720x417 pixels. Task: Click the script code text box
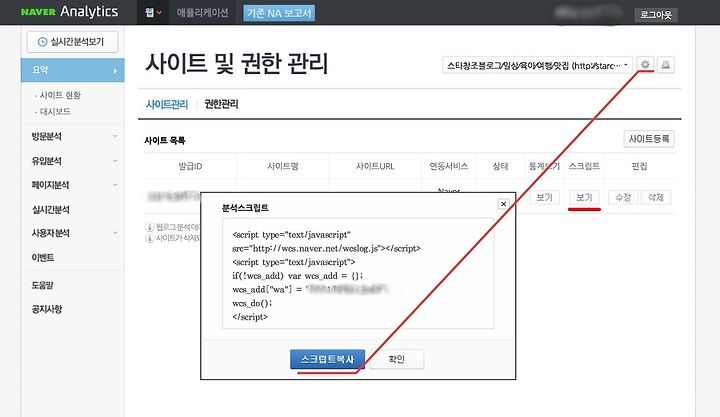point(358,274)
